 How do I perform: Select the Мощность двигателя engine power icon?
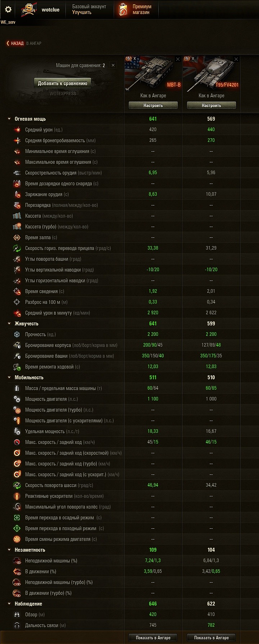pos(17,399)
